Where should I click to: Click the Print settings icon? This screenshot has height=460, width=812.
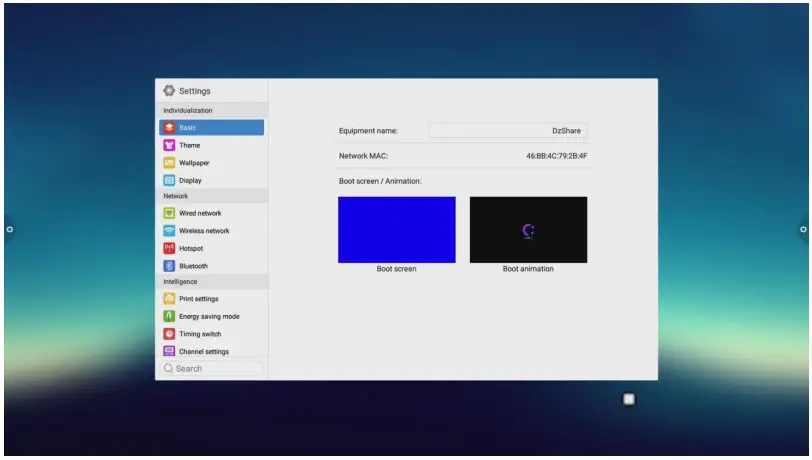pyautogui.click(x=169, y=299)
